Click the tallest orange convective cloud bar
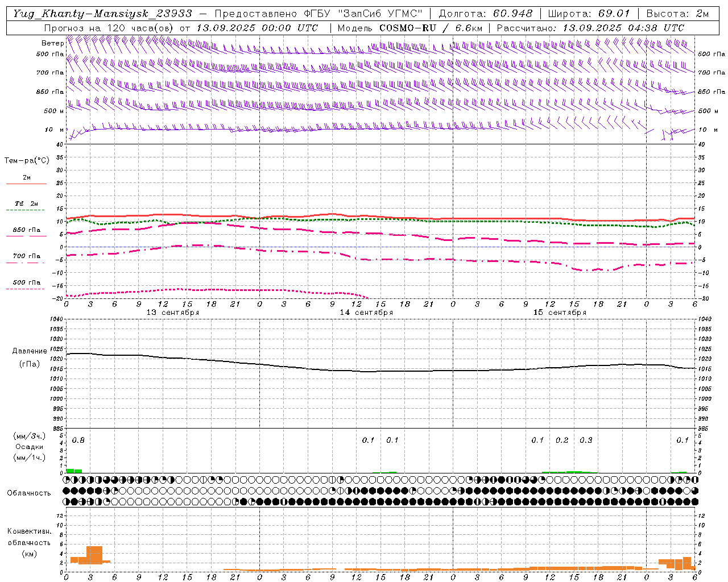The image size is (728, 582). pyautogui.click(x=94, y=555)
